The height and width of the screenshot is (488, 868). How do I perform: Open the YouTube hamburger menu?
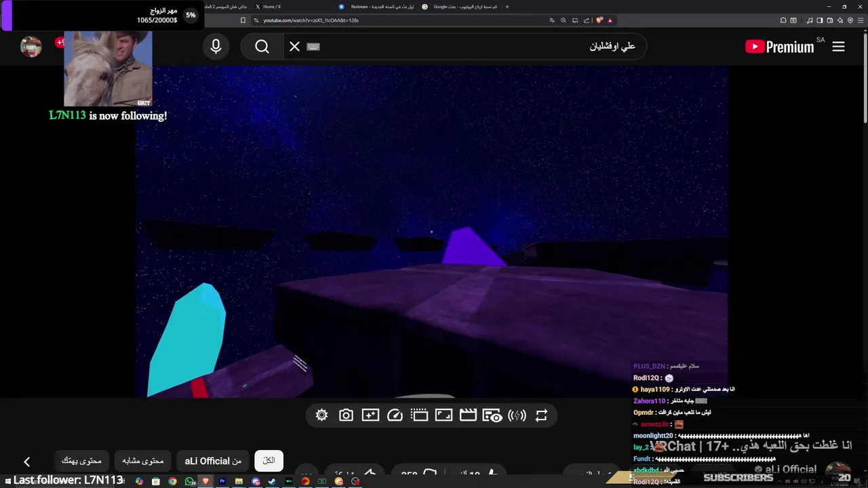(x=838, y=47)
